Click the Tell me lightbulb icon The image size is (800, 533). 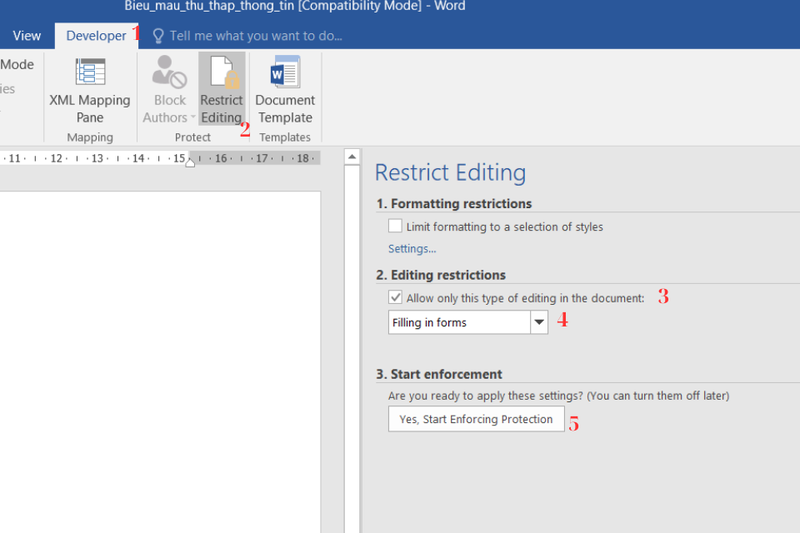(157, 35)
